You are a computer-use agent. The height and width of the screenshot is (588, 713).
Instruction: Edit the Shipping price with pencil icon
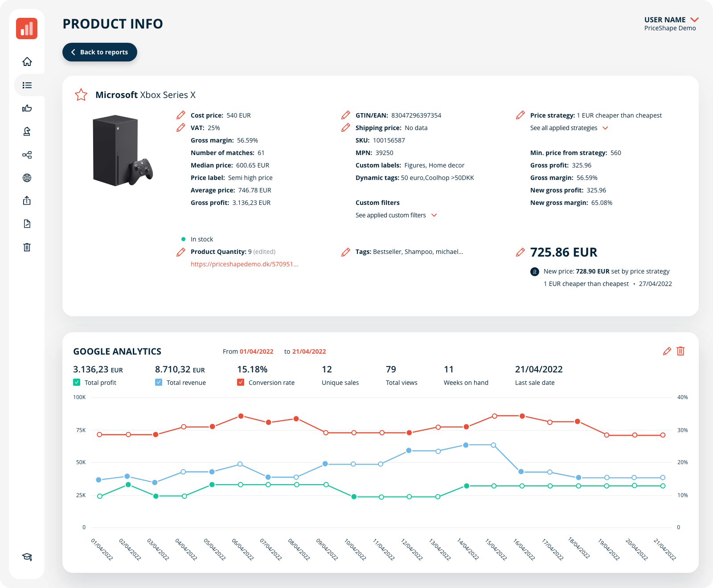click(346, 127)
